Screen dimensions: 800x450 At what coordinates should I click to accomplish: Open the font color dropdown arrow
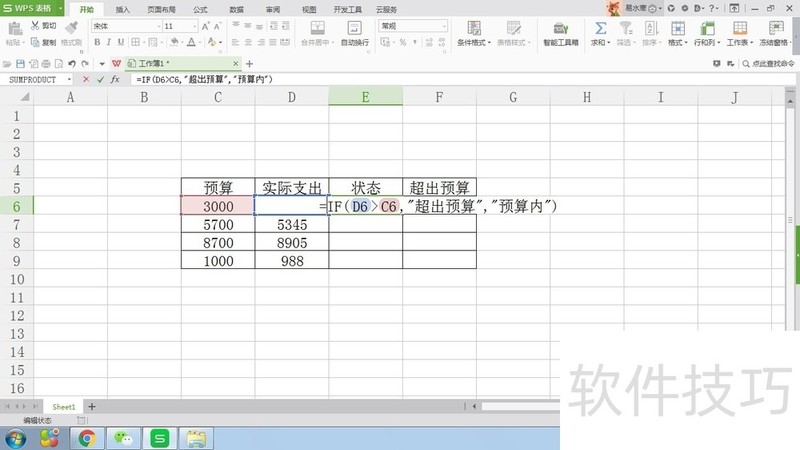[x=199, y=42]
